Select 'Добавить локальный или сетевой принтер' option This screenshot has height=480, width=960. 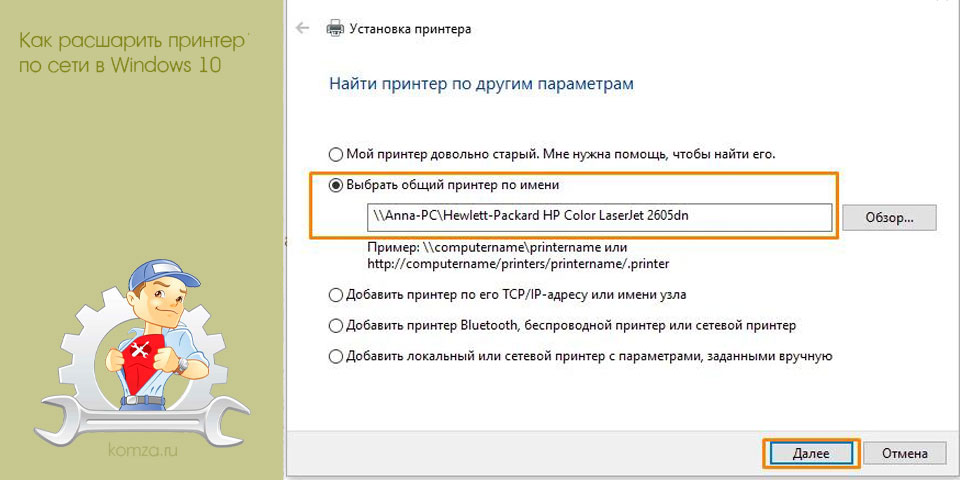point(336,356)
